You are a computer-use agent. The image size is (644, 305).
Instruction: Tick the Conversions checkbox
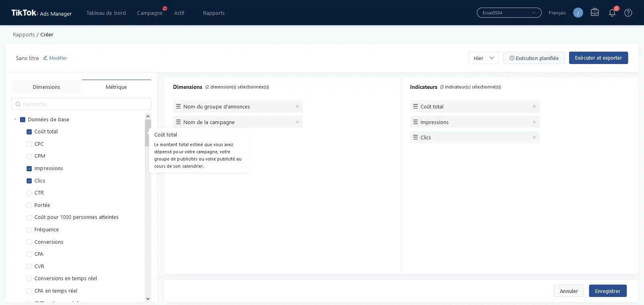pos(29,242)
